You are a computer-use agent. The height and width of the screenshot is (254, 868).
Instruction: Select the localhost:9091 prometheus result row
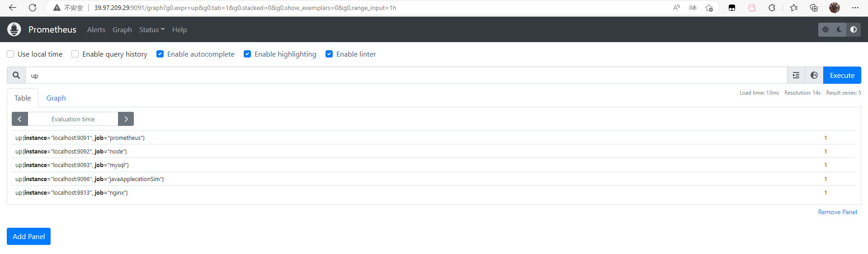click(x=434, y=138)
